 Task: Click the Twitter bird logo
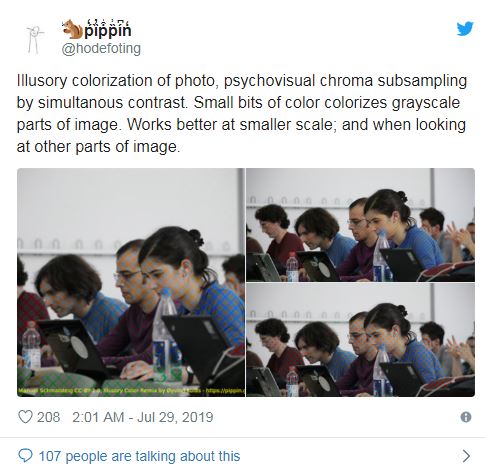[x=465, y=28]
